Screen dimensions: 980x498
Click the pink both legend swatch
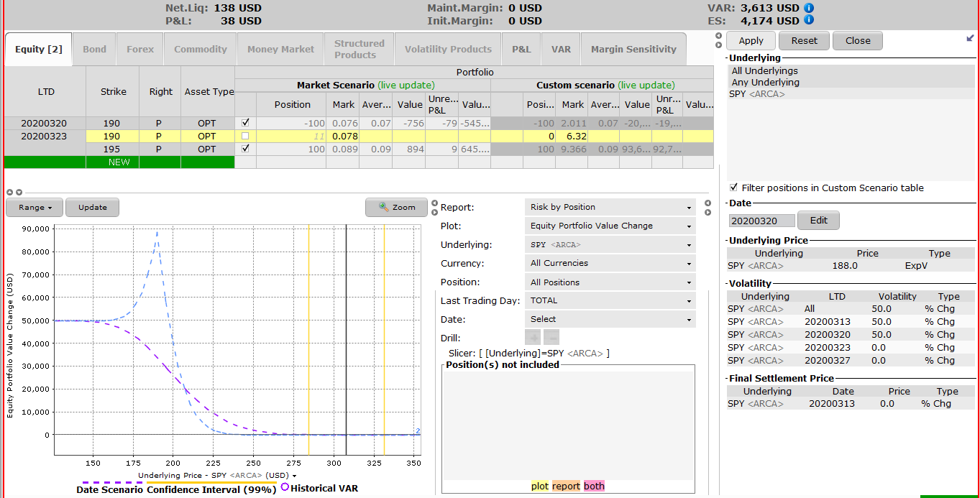pyautogui.click(x=594, y=486)
